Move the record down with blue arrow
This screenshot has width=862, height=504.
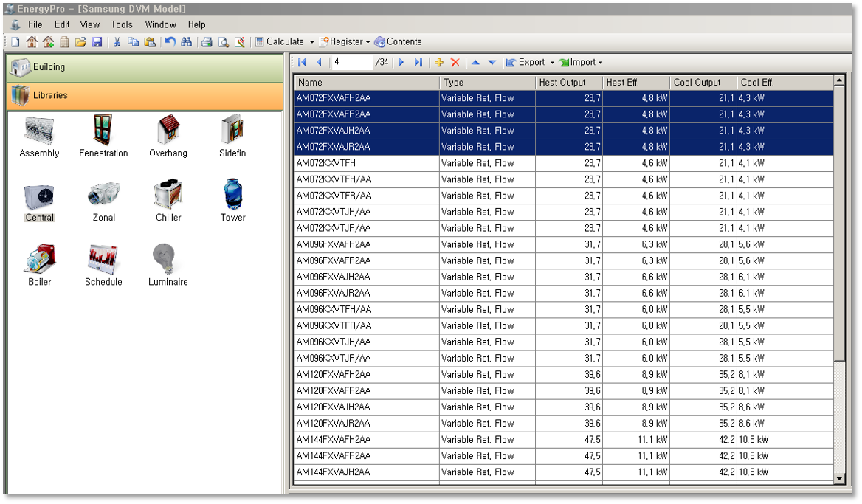[x=492, y=63]
